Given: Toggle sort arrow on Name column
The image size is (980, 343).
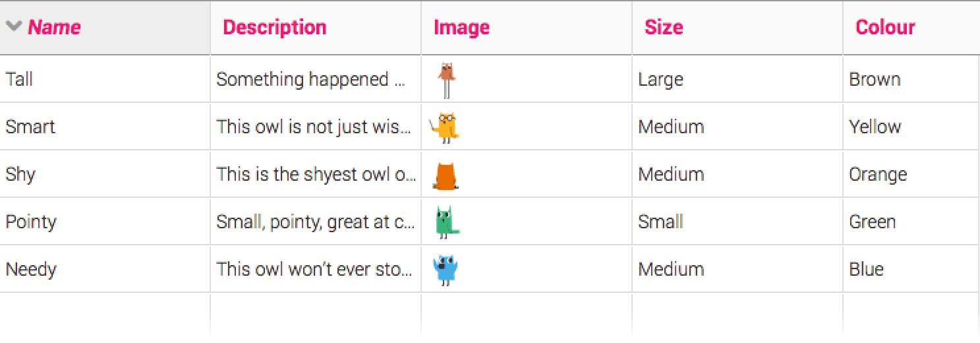Looking at the screenshot, I should click(x=14, y=26).
